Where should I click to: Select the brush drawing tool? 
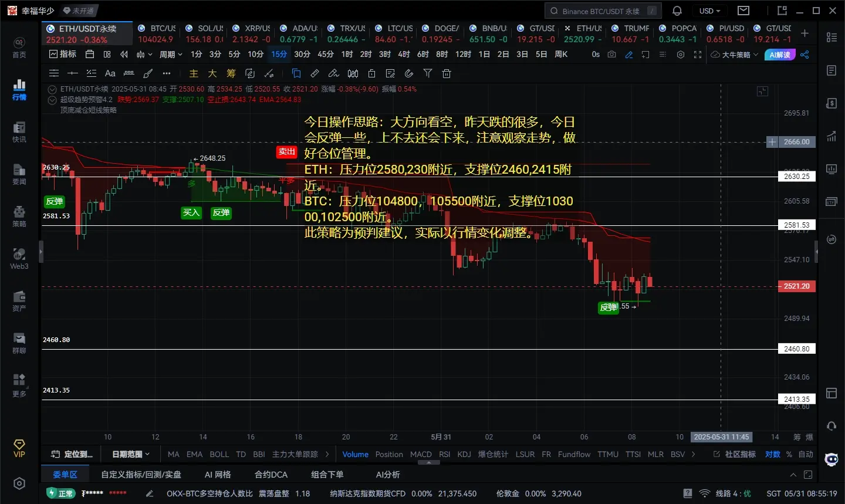148,73
